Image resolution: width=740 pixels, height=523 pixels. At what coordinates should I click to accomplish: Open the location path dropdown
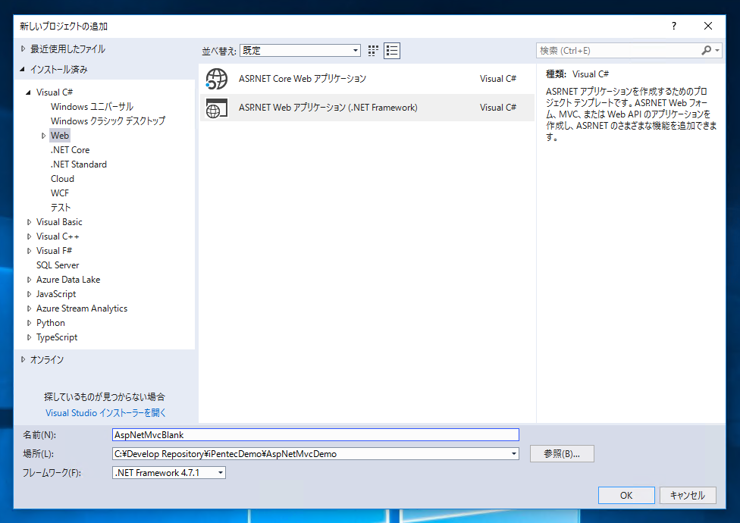pos(514,454)
